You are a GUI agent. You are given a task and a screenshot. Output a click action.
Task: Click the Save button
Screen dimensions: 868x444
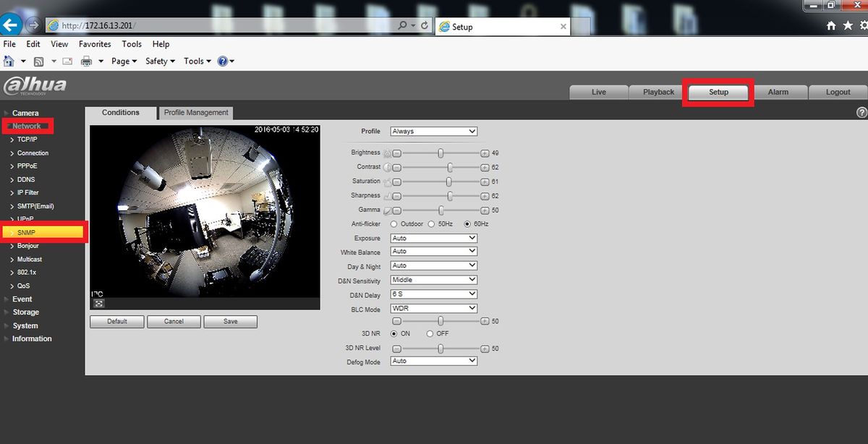tap(230, 321)
